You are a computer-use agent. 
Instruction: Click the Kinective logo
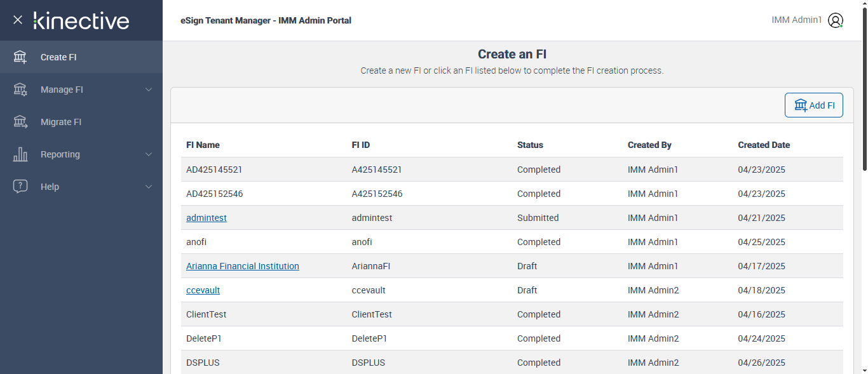[81, 20]
